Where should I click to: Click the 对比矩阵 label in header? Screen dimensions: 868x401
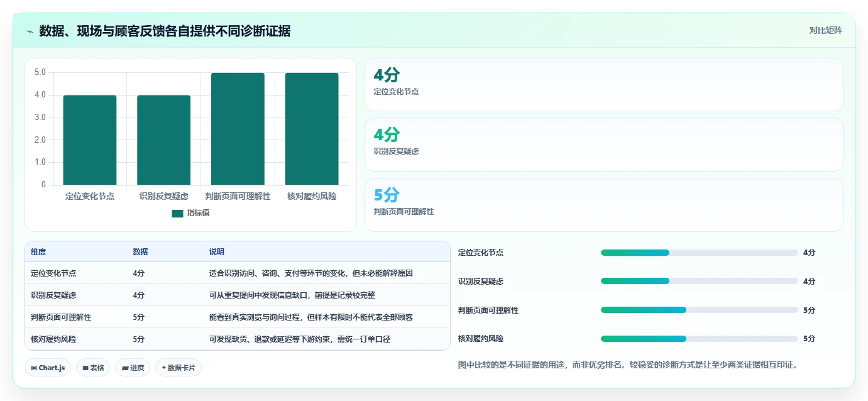pos(825,30)
